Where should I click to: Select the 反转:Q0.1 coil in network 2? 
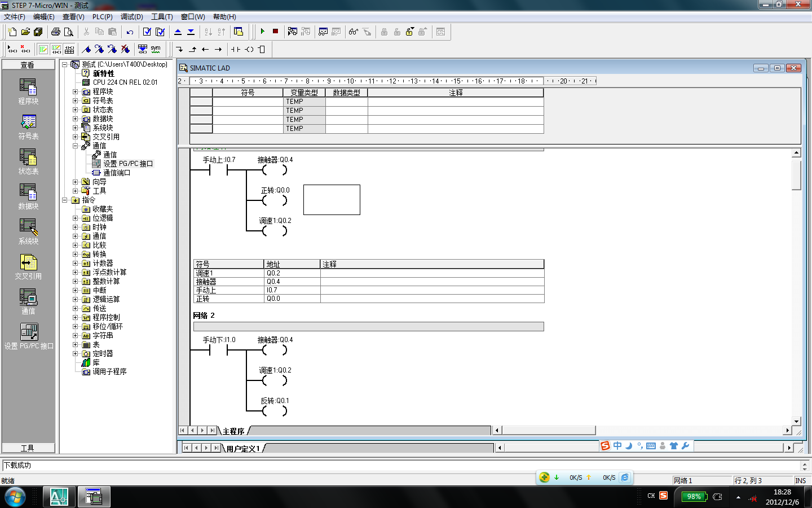[x=275, y=410]
